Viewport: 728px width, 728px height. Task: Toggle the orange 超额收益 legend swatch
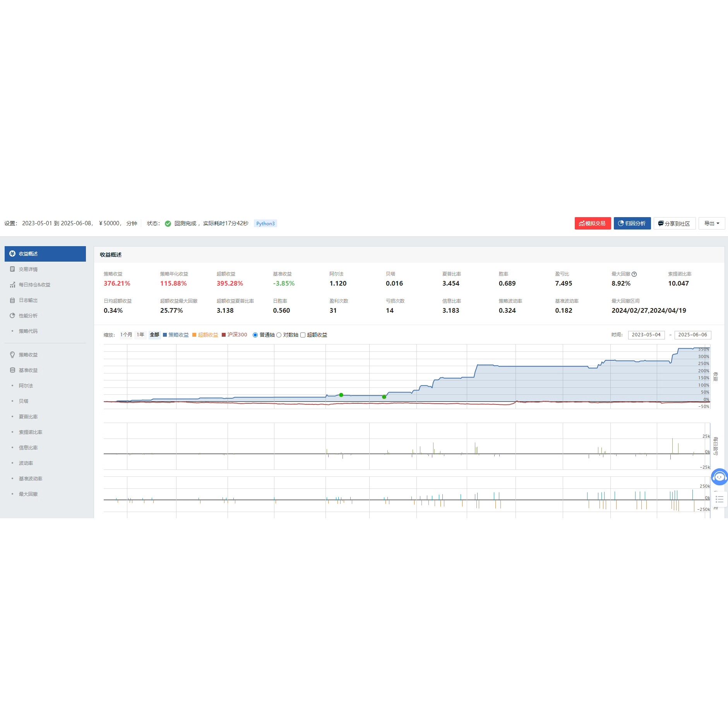(194, 335)
